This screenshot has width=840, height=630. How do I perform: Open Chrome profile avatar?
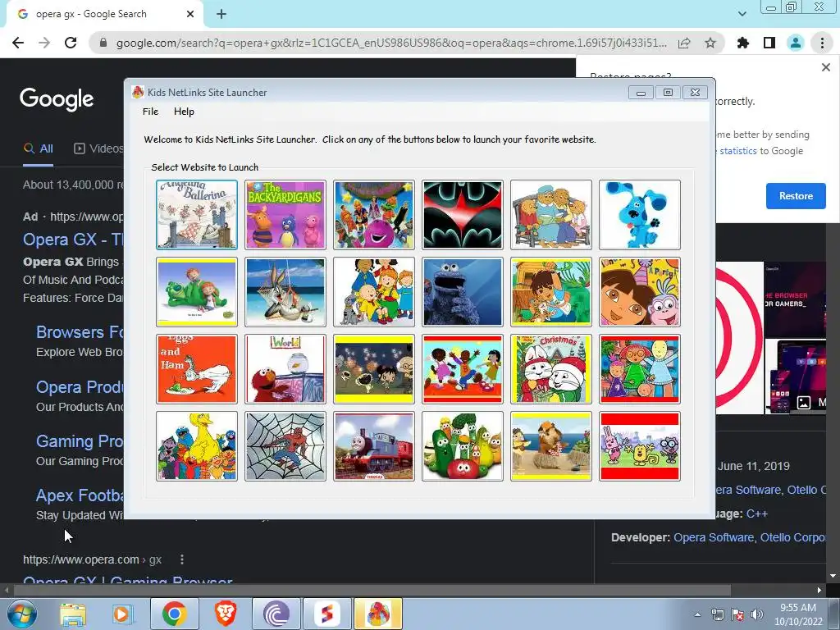[x=796, y=43]
